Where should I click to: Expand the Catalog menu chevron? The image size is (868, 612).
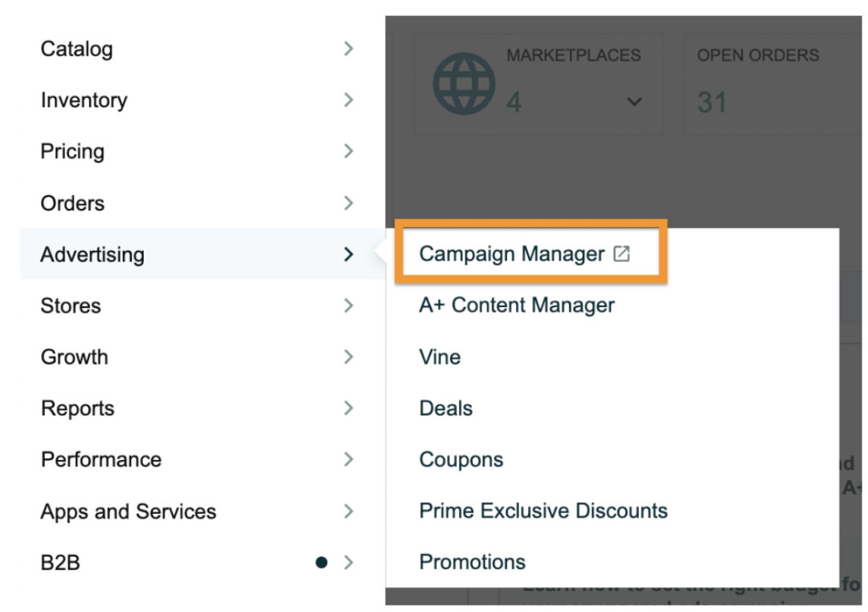coord(348,49)
